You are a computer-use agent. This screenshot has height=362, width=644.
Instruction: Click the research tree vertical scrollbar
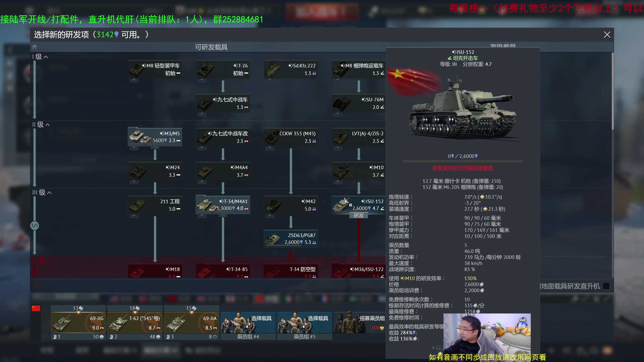point(613,91)
